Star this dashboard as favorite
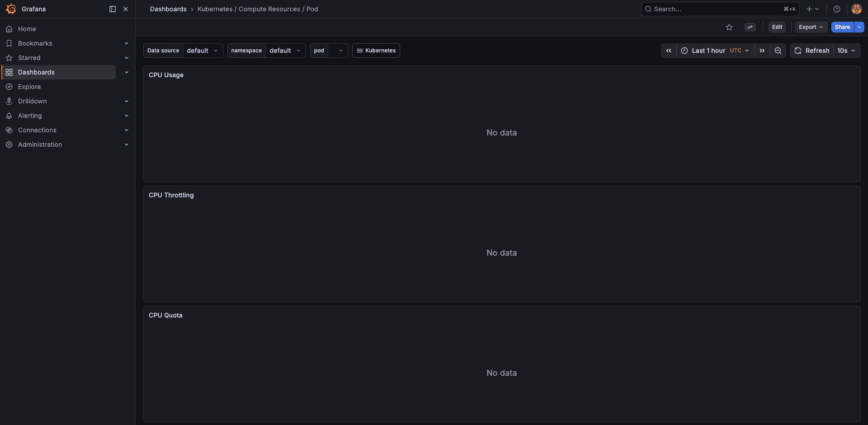The width and height of the screenshot is (868, 425). pyautogui.click(x=729, y=27)
